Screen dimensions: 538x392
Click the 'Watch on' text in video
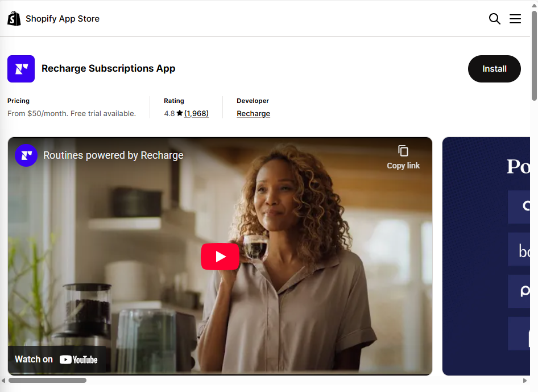click(34, 359)
